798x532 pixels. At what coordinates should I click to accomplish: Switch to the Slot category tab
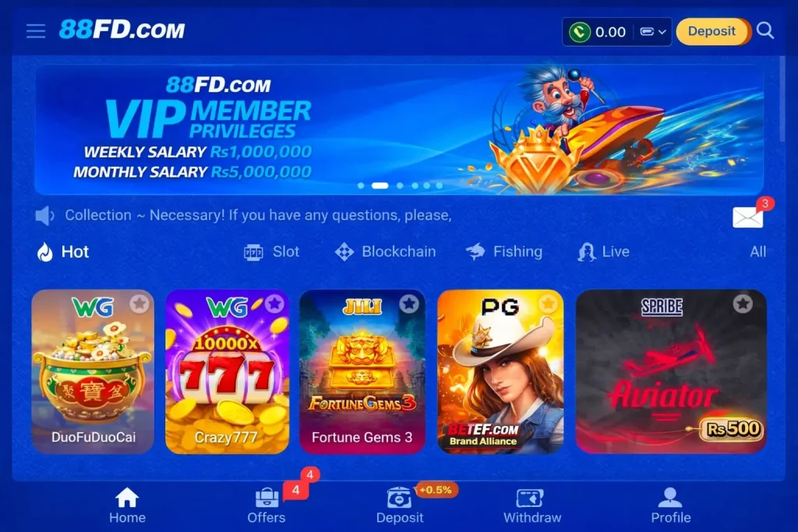tap(271, 252)
